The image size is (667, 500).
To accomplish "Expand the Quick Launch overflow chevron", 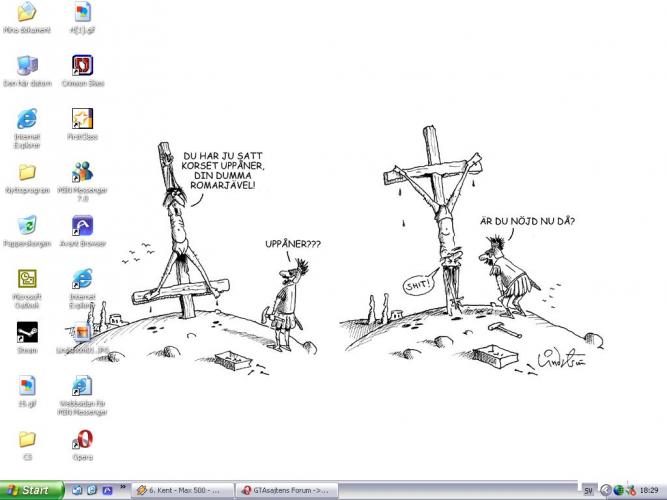I will [x=123, y=487].
